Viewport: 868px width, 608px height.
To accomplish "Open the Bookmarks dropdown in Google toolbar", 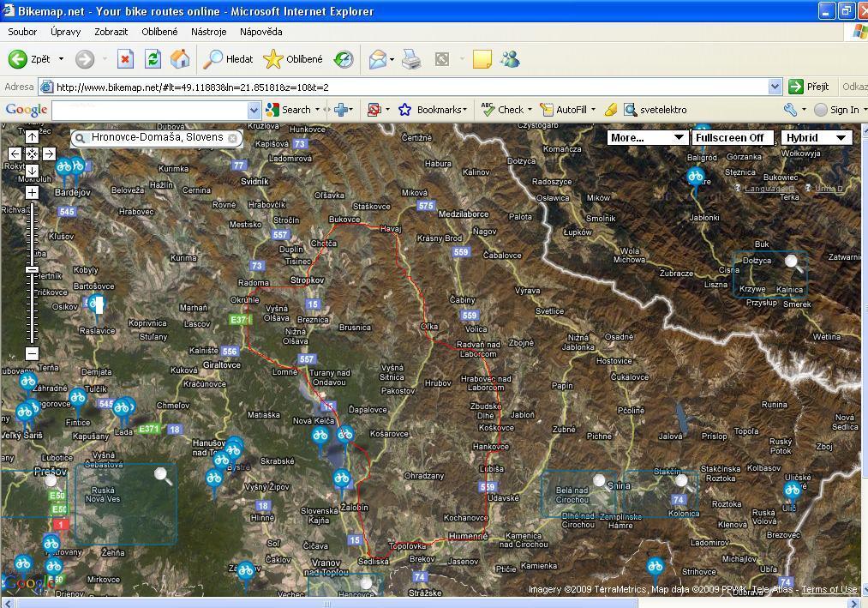I will [434, 110].
